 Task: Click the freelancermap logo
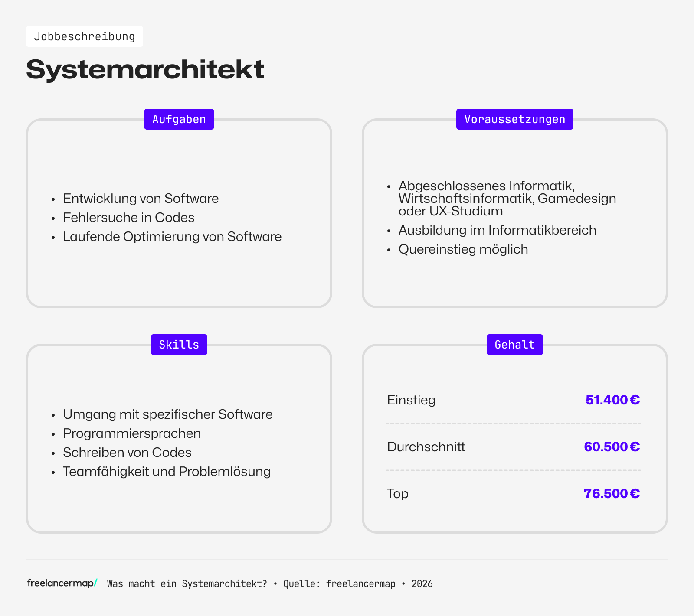coord(61,583)
